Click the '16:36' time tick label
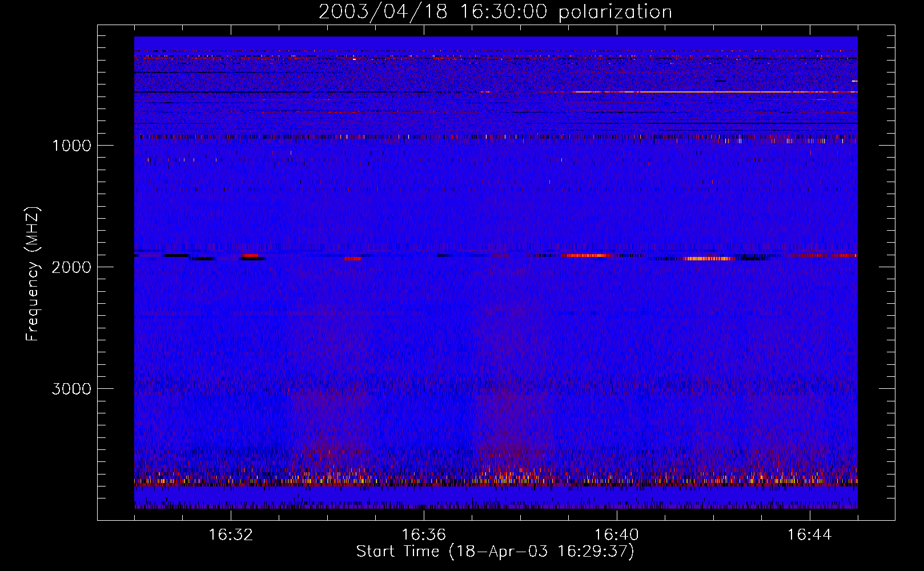Viewport: 924px width, 571px height. pos(424,535)
